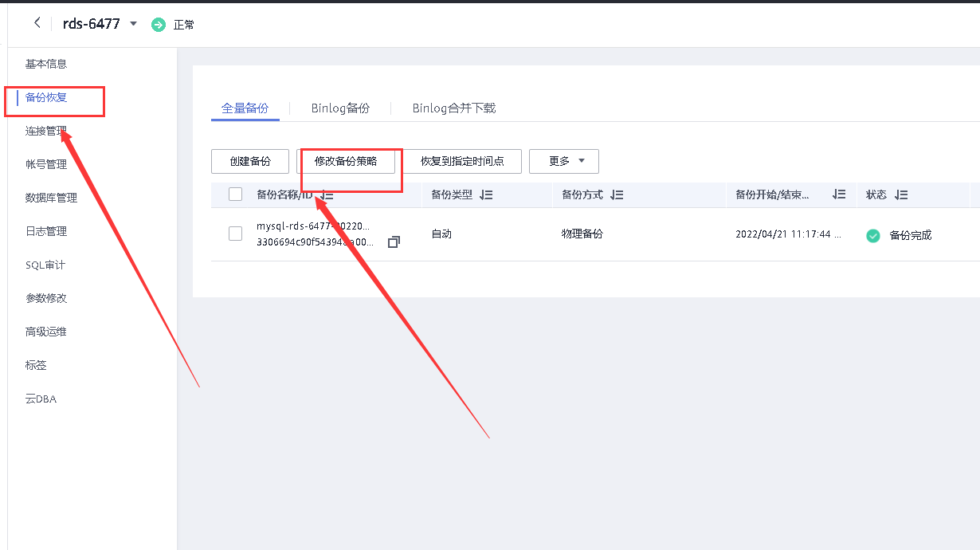Open 备份恢复 in the sidebar
The height and width of the screenshot is (550, 980).
pos(46,97)
